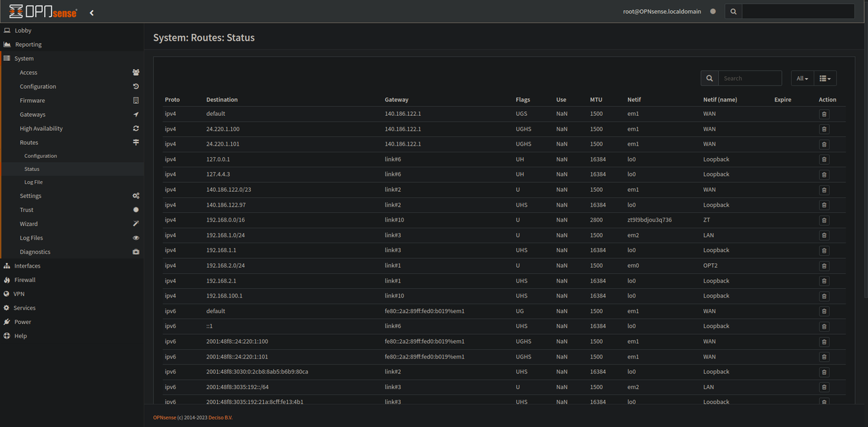Delete the 127.0.0.1 route

pyautogui.click(x=824, y=159)
